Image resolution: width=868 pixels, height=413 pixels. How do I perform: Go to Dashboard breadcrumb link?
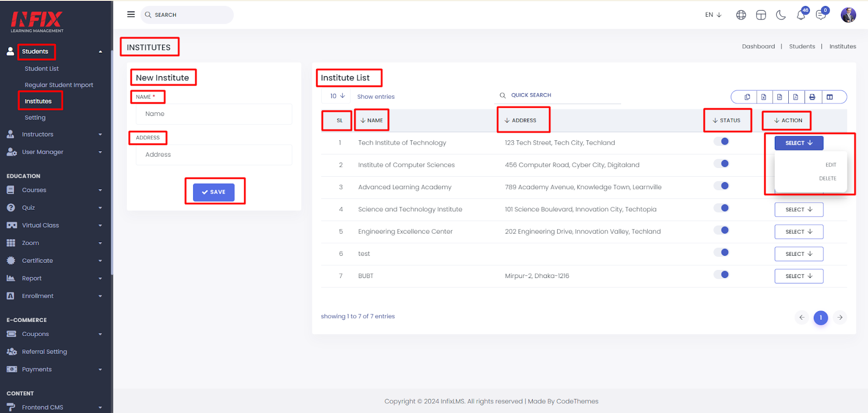click(x=758, y=47)
